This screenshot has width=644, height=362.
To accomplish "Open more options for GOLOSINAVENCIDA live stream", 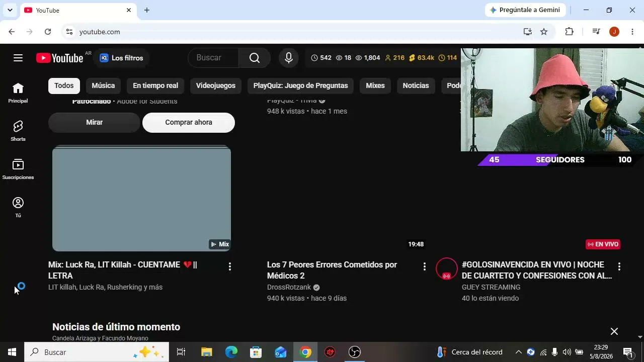I will point(619,266).
